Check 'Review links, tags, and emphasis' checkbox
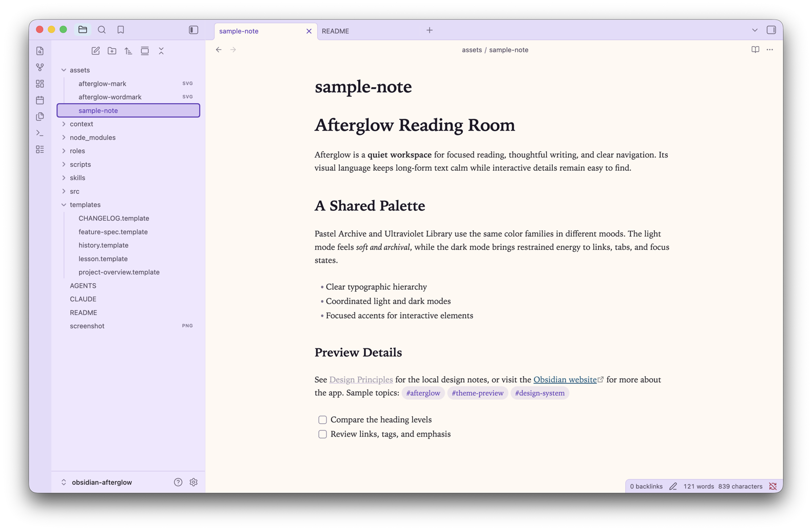 [x=322, y=434]
